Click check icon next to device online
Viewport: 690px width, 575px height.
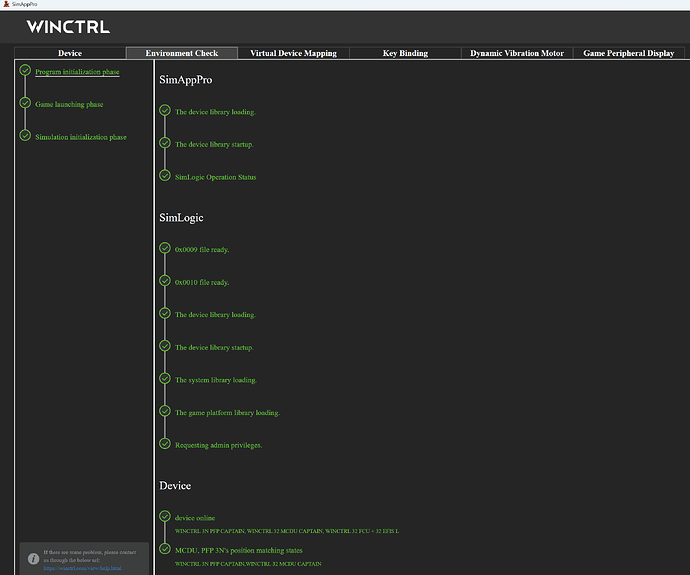tap(165, 516)
